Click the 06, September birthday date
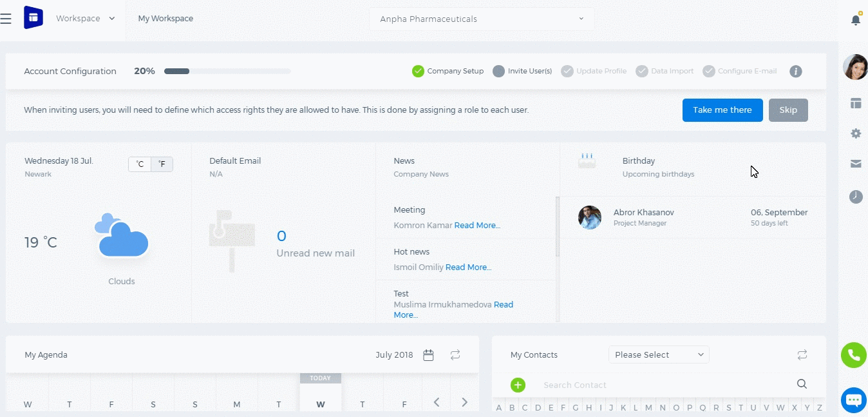Viewport: 868px width, 417px height. coord(779,213)
